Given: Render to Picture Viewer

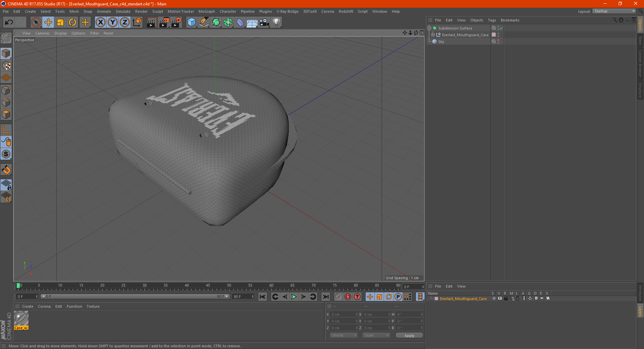Looking at the screenshot, I should point(164,22).
